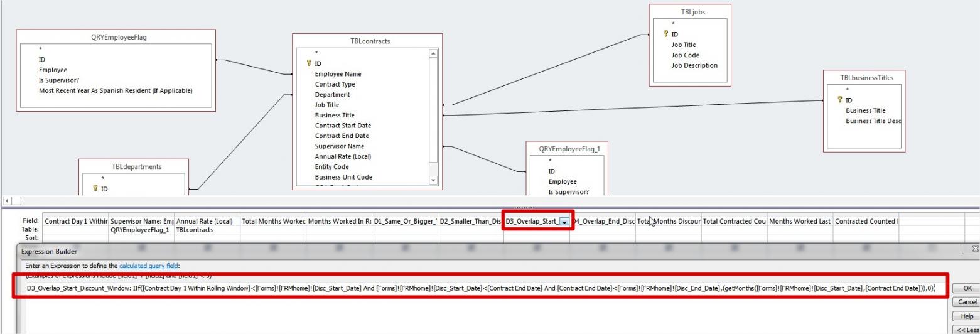Screen dimensions: 980x334
Task: Click the Supervisor Name: Emp grid column
Action: coord(141,221)
